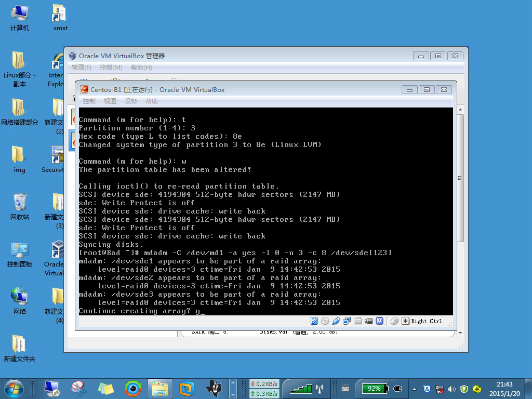Click the hard disk activity indicator icon
532x399 pixels.
314,321
